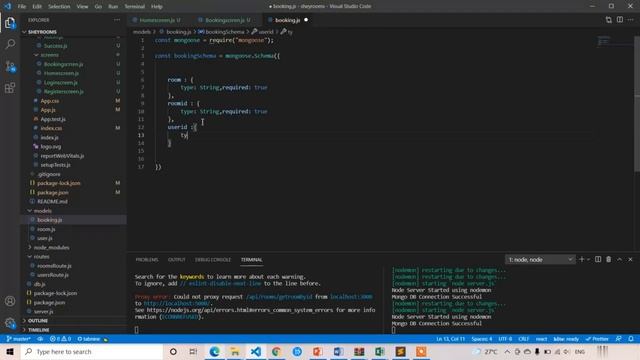Screen dimensions: 640x360
Task: Click UTF-8 encoding in status bar
Action: (505, 339)
